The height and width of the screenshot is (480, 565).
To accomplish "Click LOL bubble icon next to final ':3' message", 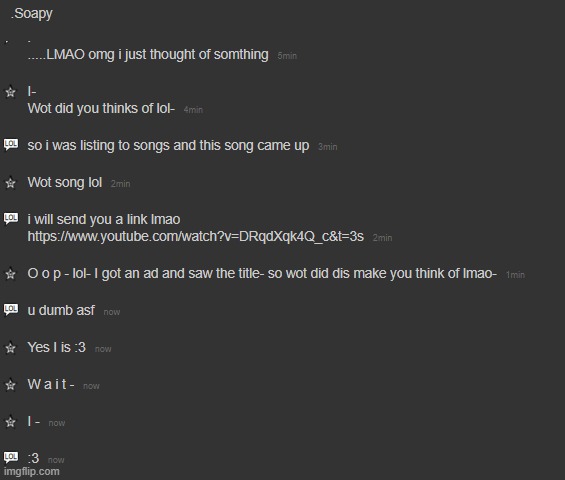I will coord(11,458).
